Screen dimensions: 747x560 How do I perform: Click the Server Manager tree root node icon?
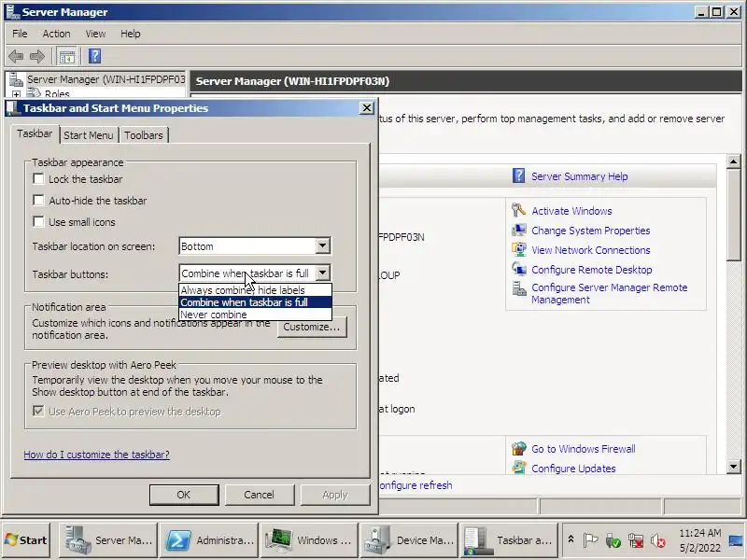pos(16,79)
